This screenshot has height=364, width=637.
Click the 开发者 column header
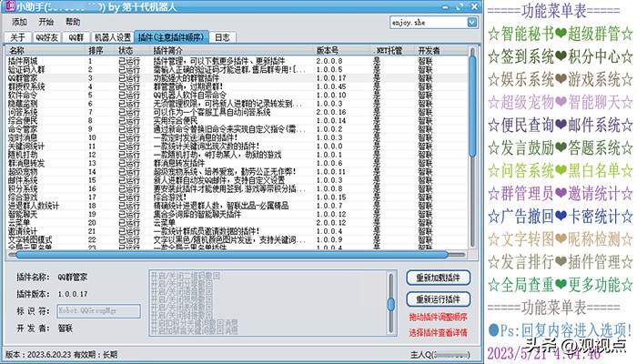441,50
